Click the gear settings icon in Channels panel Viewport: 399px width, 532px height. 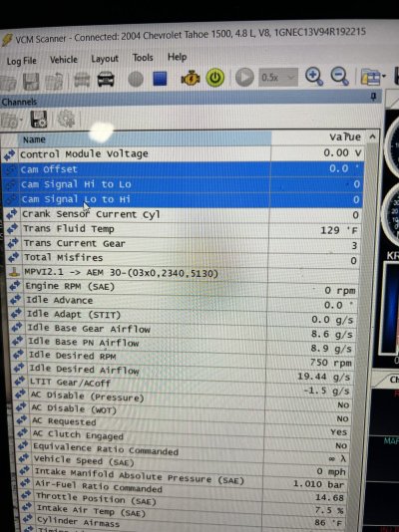click(66, 120)
